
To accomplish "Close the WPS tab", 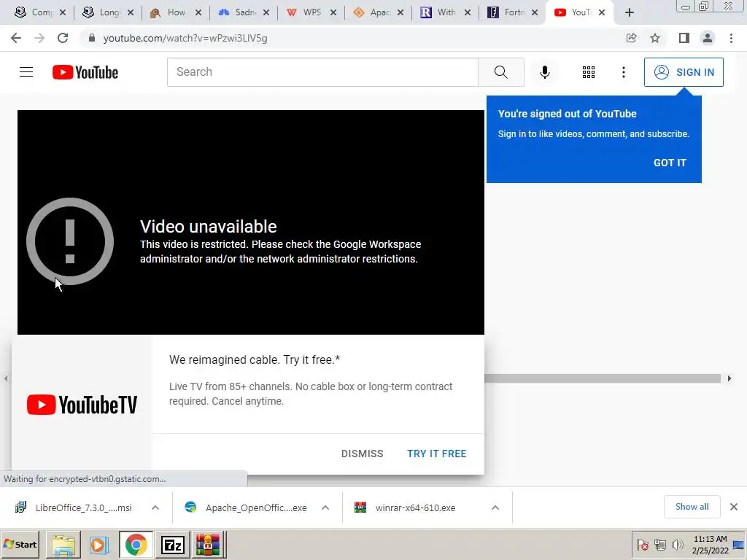I will (x=333, y=13).
